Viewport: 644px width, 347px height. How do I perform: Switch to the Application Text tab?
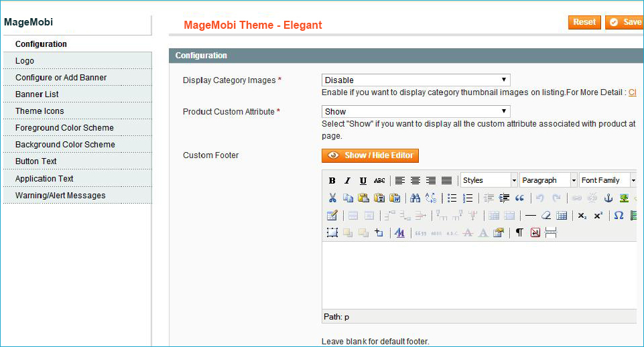click(78, 179)
